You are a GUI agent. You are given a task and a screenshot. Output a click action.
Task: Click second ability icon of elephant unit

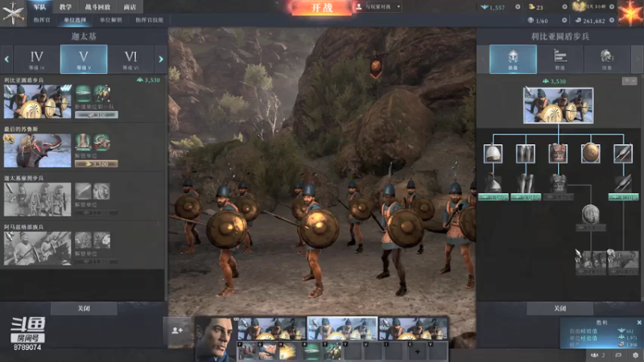(101, 142)
